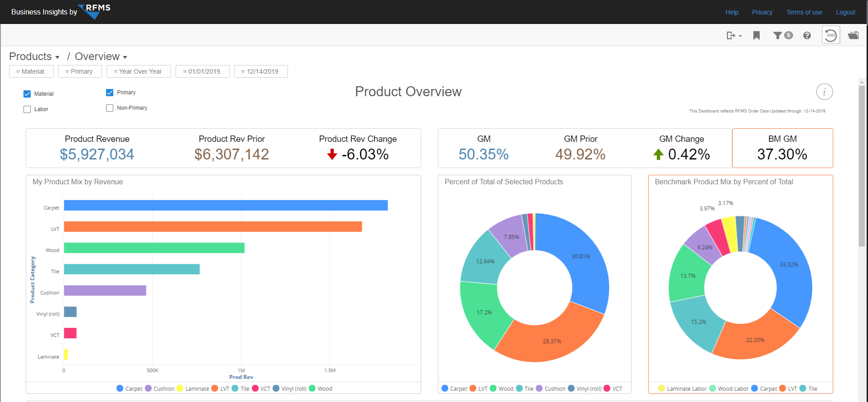Image resolution: width=868 pixels, height=402 pixels.
Task: Open the export menu icon
Action: pyautogui.click(x=733, y=35)
